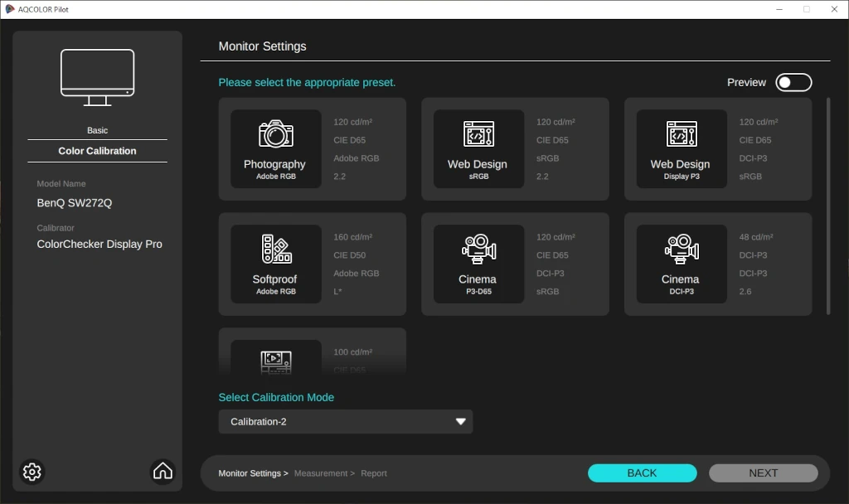Click the BenQ SW272Q model name
849x504 pixels.
click(x=74, y=203)
